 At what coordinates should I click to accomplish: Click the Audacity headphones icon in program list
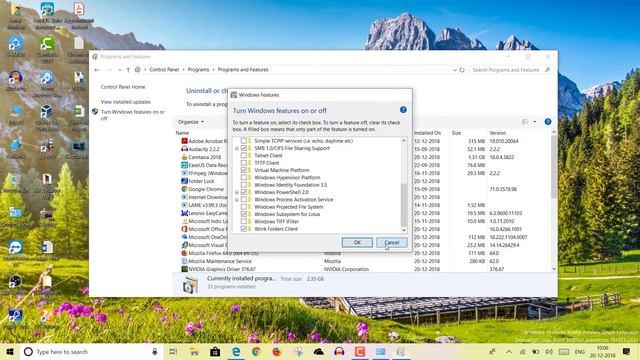point(184,149)
